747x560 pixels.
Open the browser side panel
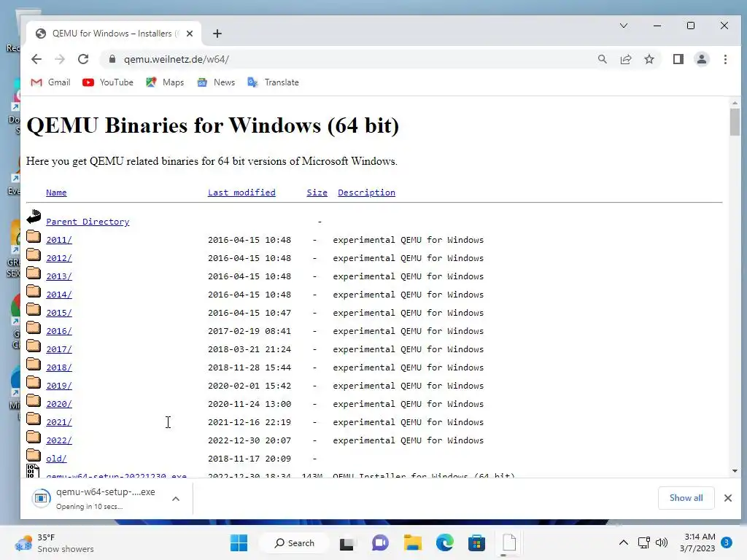[x=678, y=59]
